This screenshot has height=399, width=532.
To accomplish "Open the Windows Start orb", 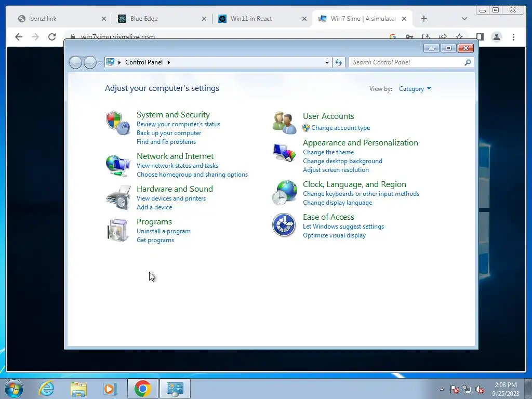I will (14, 389).
